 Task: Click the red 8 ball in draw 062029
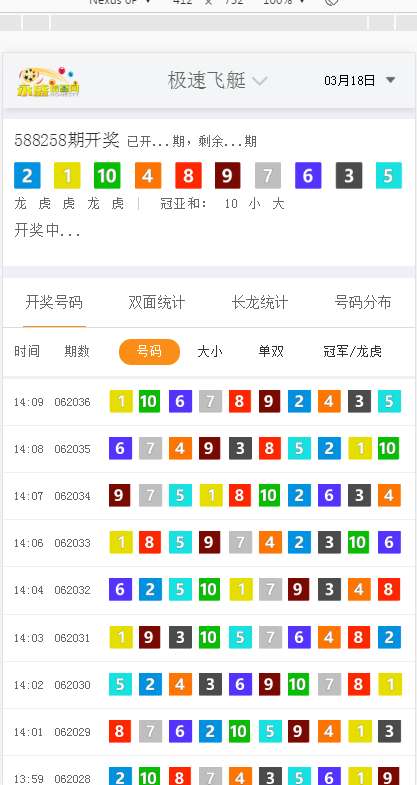120,731
